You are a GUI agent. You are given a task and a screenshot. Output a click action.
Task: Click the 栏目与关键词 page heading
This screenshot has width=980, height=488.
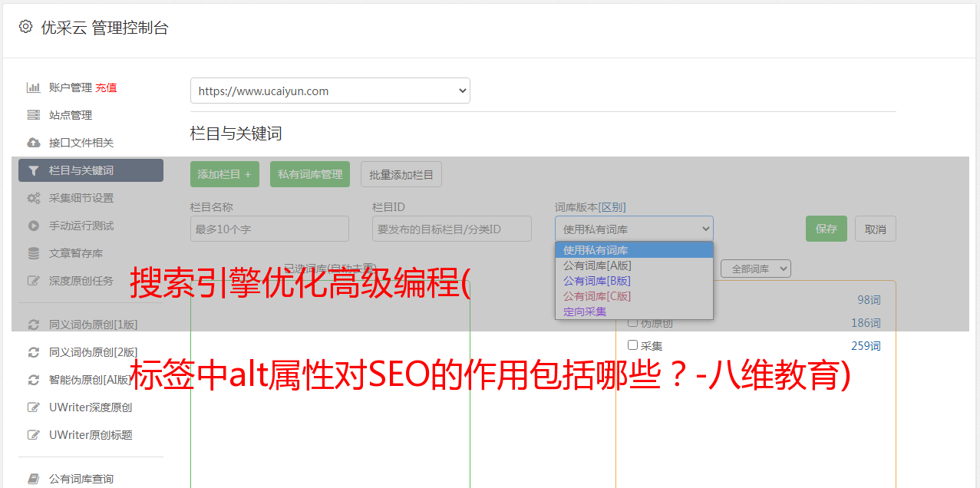[236, 134]
